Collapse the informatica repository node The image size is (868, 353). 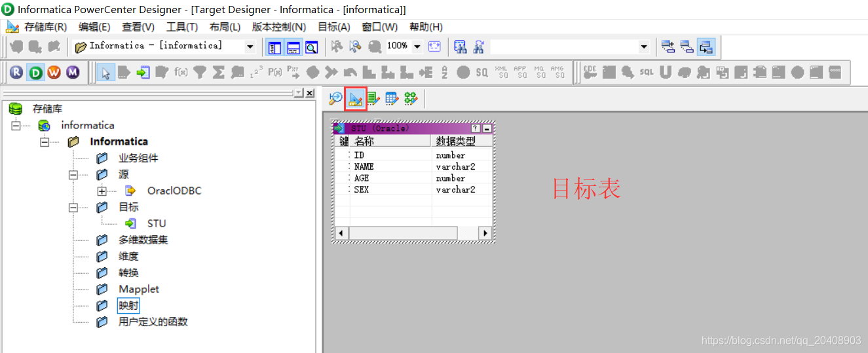click(16, 125)
